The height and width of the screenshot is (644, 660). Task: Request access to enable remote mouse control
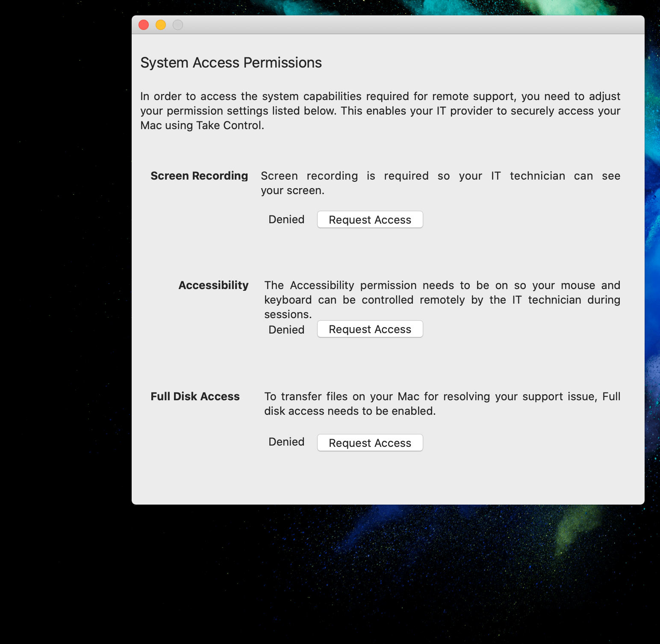point(369,329)
